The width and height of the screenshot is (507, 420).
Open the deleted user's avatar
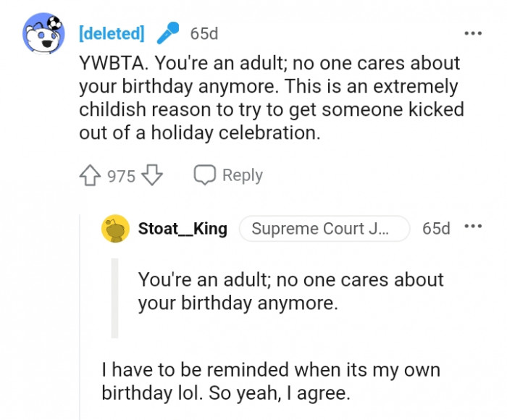coord(44,33)
